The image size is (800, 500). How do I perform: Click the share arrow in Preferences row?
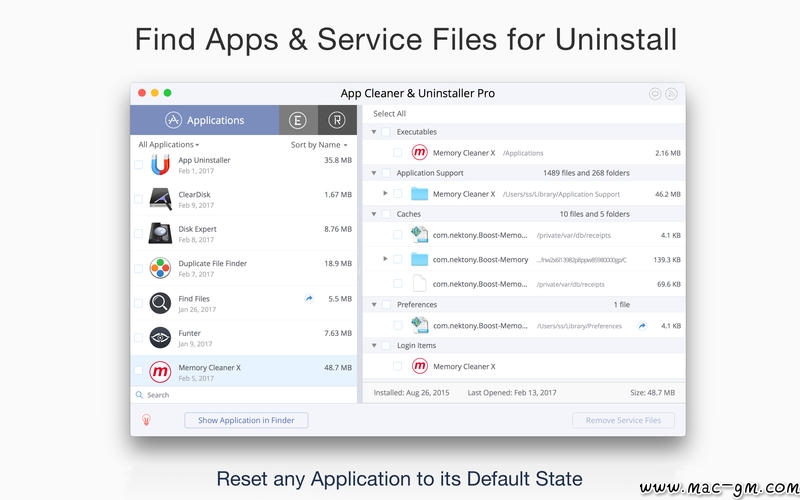tap(642, 326)
